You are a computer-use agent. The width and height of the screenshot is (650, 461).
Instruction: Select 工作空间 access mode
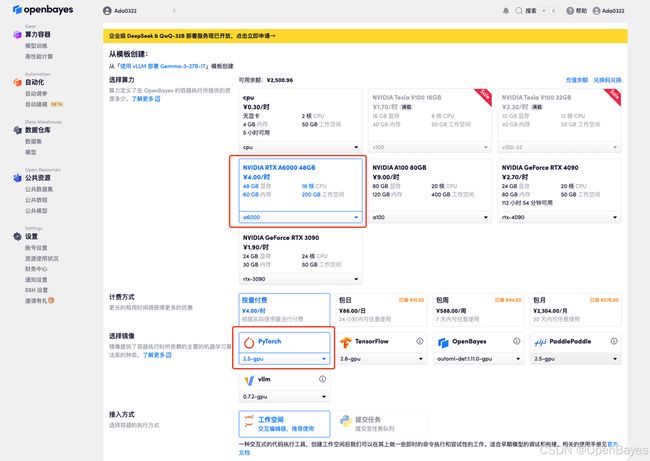pyautogui.click(x=284, y=424)
